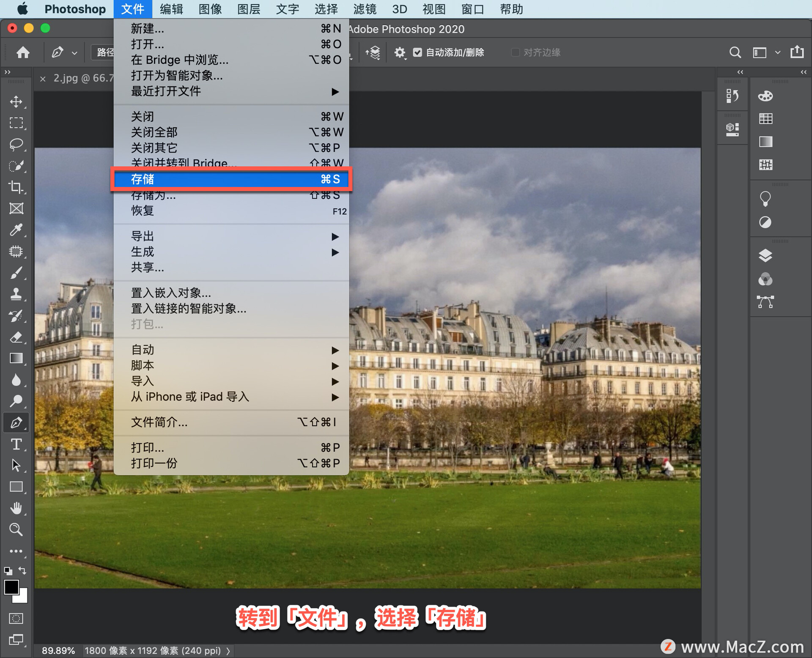Change the screen mode button
Screen dimensions: 812x658
[16, 639]
